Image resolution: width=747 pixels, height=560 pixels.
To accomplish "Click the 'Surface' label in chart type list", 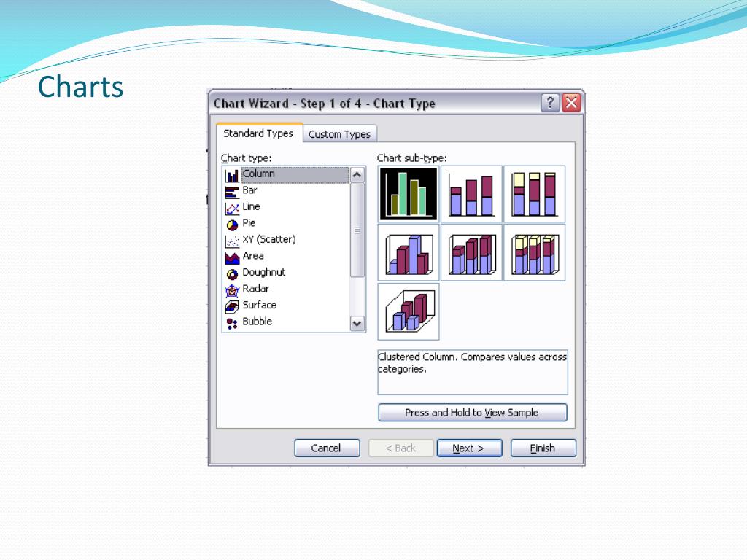I will (x=260, y=305).
